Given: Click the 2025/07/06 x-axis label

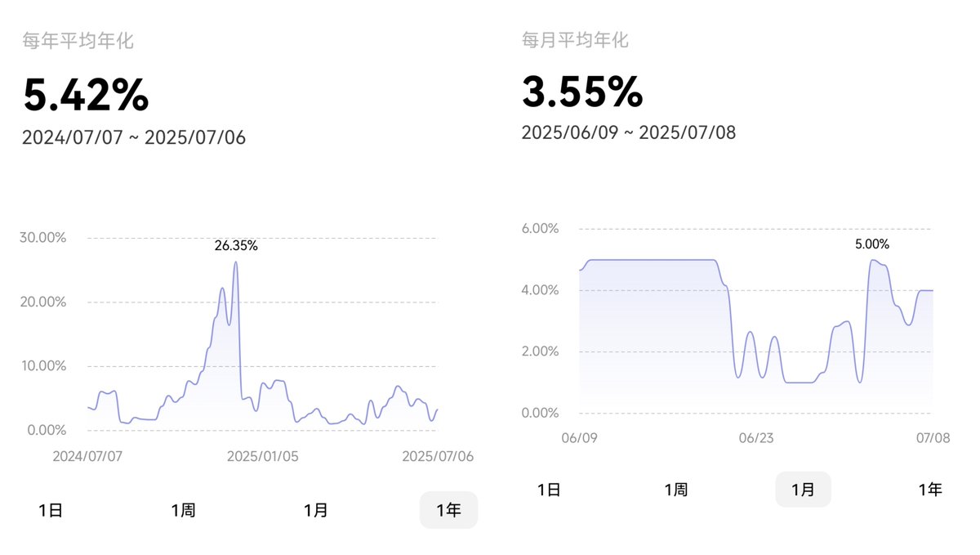Looking at the screenshot, I should point(438,456).
